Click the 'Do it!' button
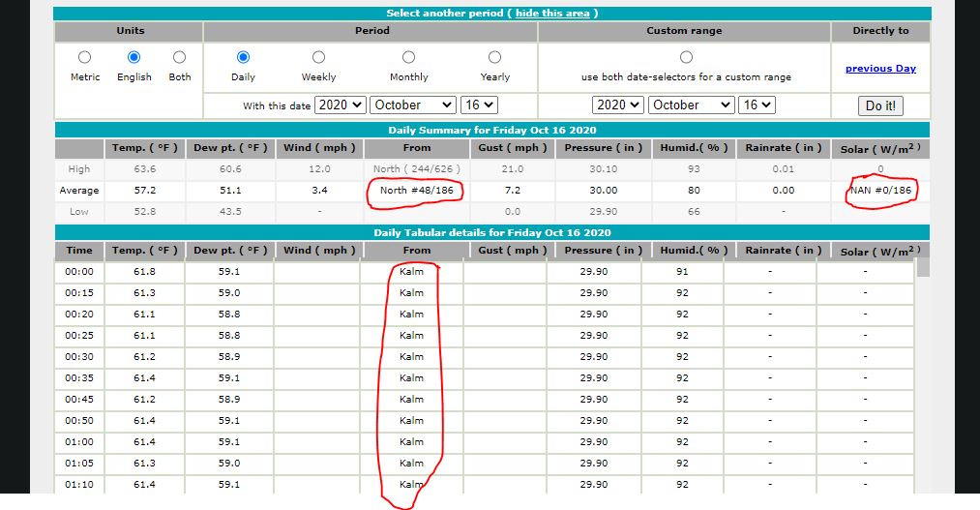 point(880,105)
